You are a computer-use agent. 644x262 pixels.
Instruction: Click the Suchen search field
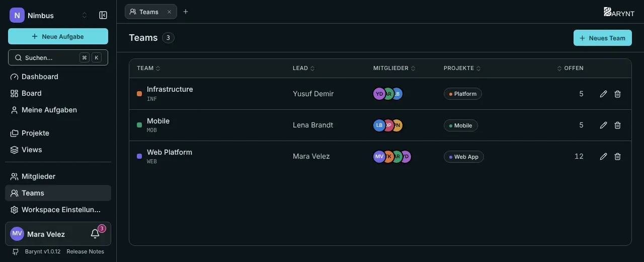click(x=58, y=57)
